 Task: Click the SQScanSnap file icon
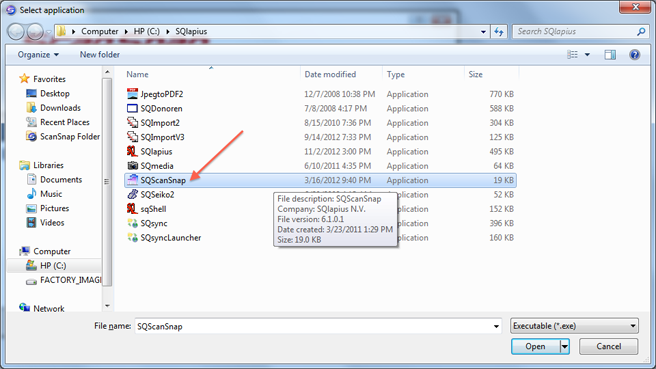[x=132, y=180]
